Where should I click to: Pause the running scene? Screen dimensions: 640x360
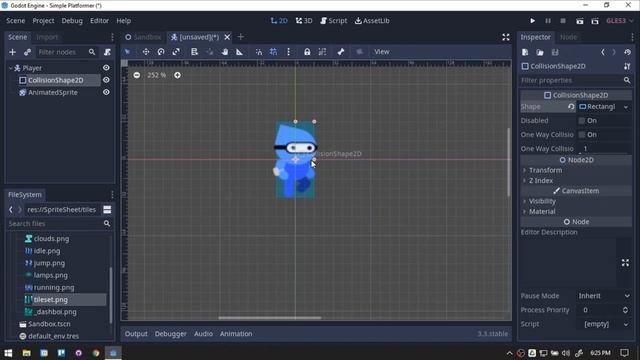point(548,21)
